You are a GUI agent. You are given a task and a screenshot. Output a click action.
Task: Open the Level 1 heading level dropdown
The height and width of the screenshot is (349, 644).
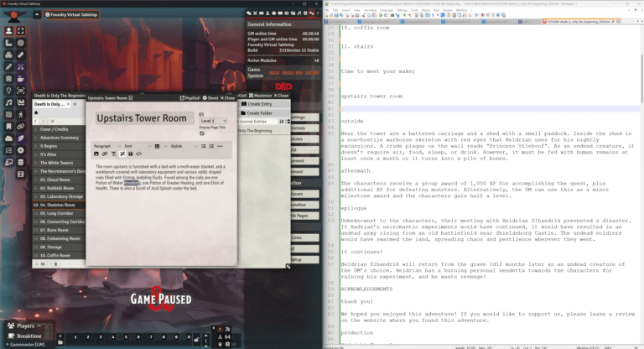[213, 121]
